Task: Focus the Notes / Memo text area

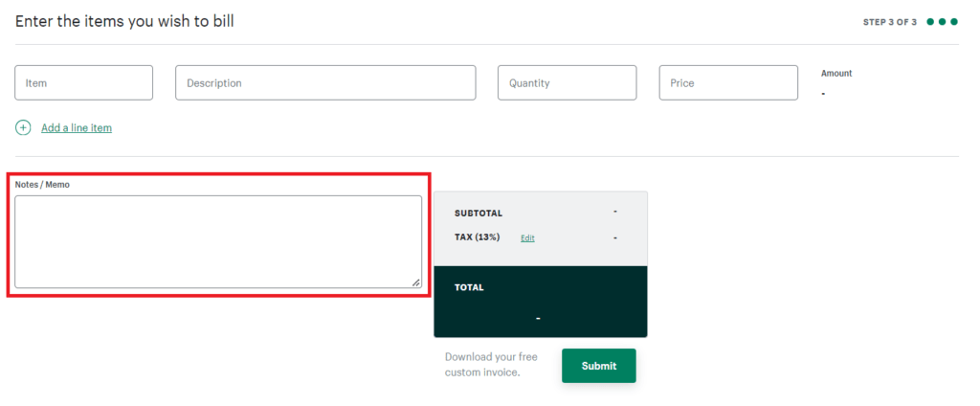Action: click(217, 241)
